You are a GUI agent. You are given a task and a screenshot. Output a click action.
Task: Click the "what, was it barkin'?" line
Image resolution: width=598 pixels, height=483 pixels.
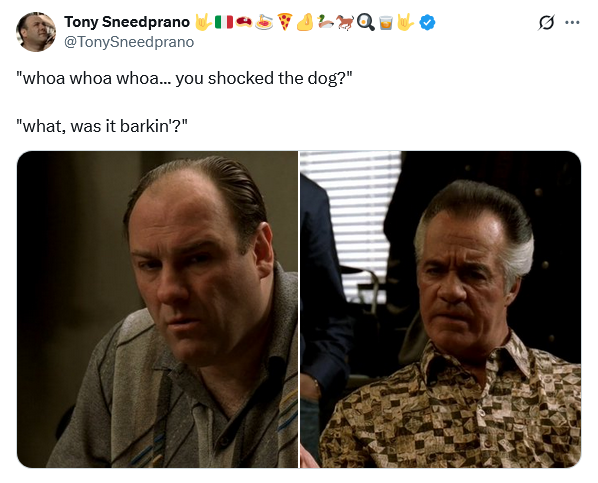[102, 126]
